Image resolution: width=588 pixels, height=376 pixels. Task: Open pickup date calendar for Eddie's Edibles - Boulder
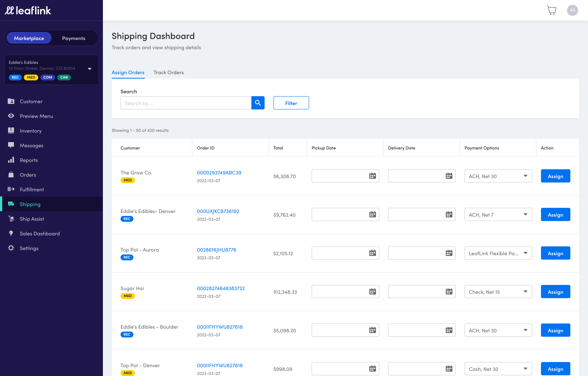pos(372,330)
